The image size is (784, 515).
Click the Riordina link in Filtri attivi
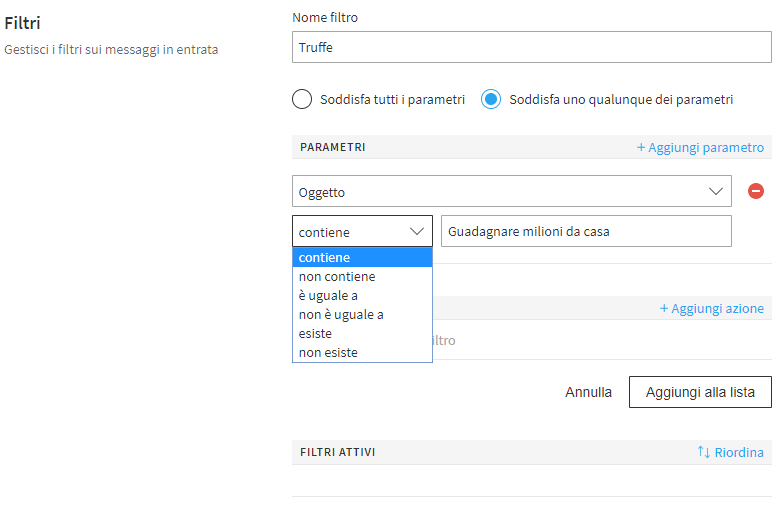[x=739, y=452]
